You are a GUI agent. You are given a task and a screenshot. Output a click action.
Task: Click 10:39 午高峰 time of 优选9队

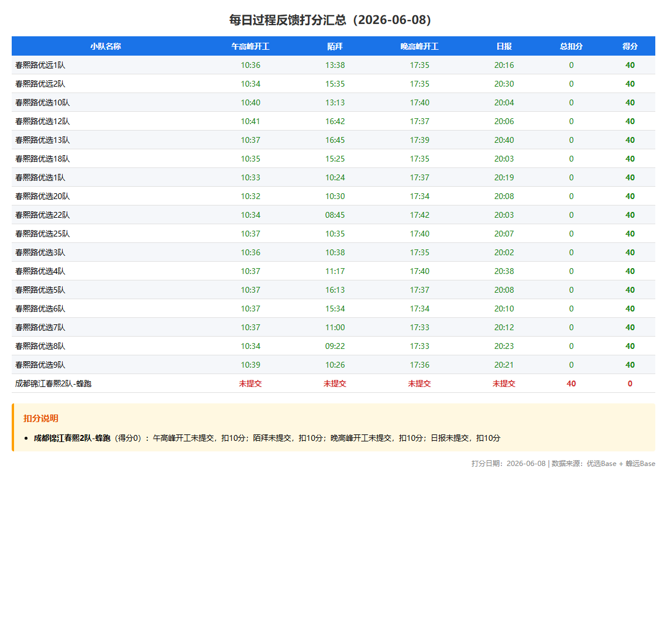(x=250, y=365)
